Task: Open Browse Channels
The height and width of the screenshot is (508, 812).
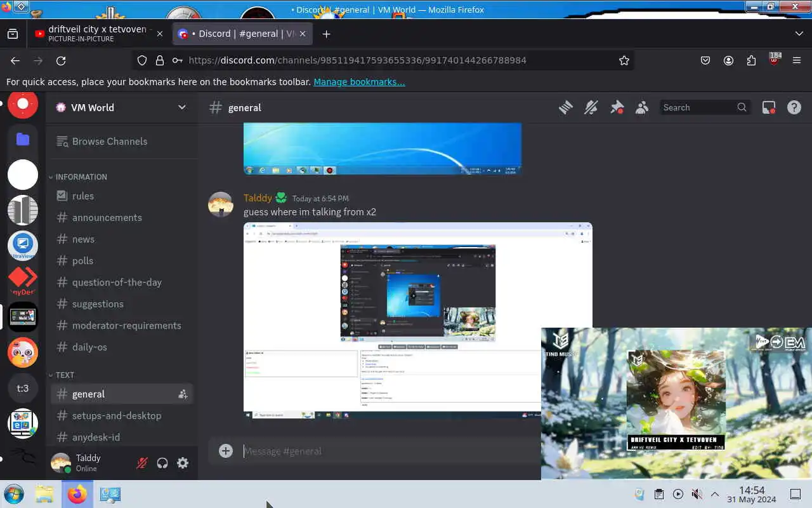Action: [122, 141]
